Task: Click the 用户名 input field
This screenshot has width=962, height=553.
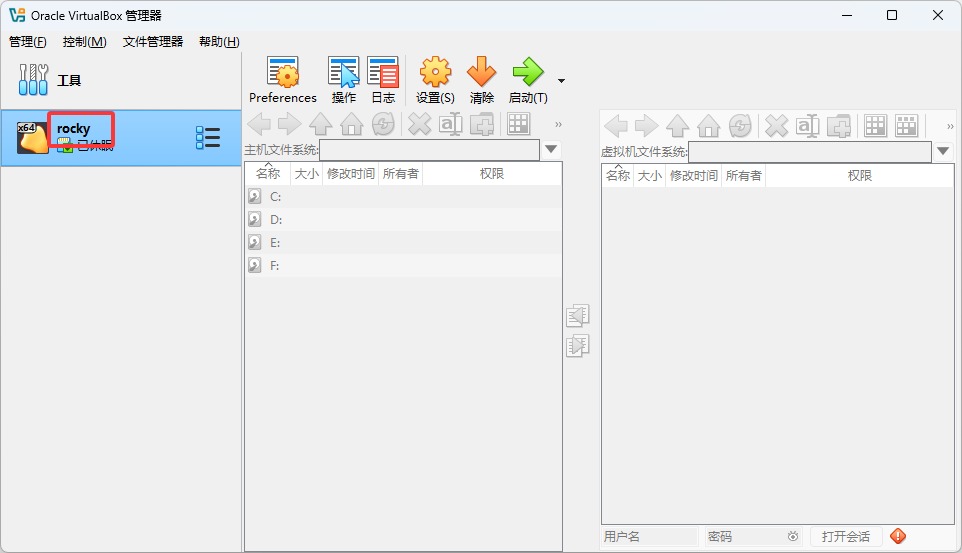Action: 648,537
